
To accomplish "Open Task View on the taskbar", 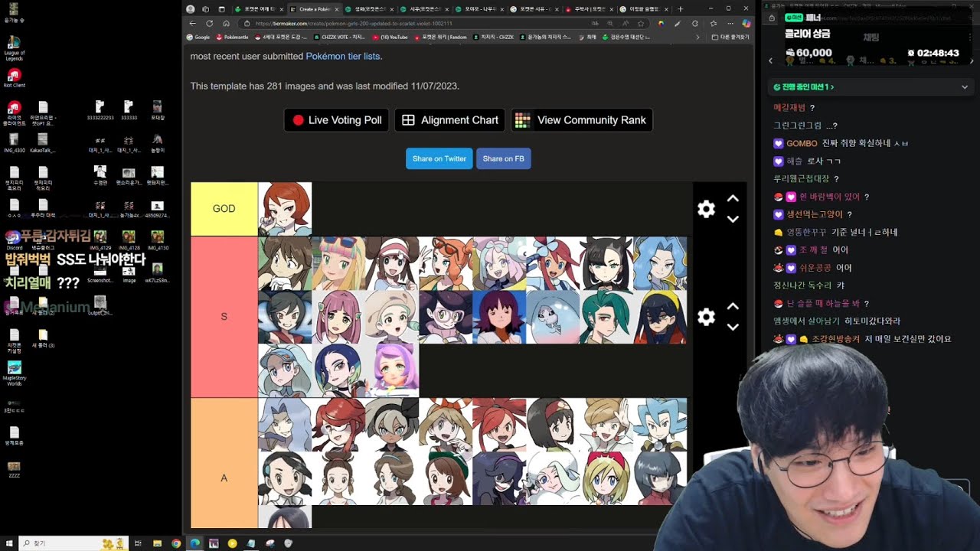I will pyautogui.click(x=138, y=543).
